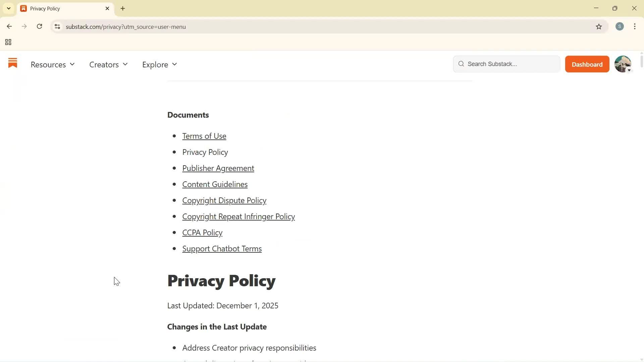The width and height of the screenshot is (644, 362).
Task: Click the search magnifier in the Substack search bar
Action: point(461,64)
